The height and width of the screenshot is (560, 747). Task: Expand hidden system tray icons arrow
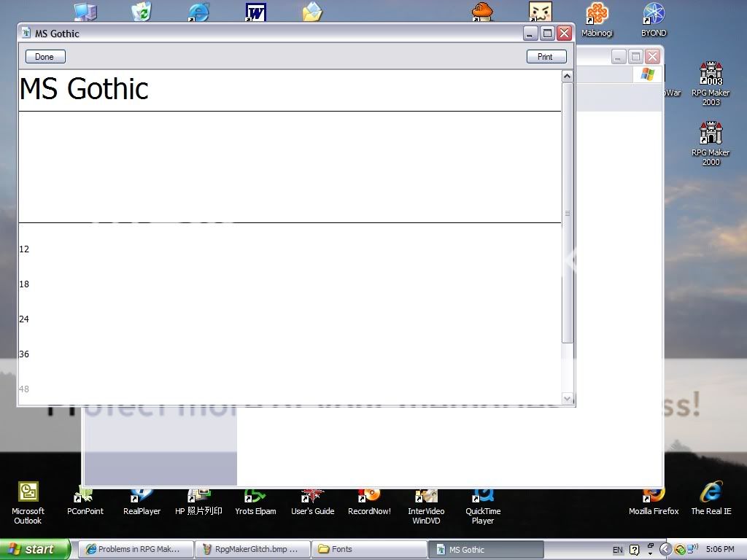665,550
